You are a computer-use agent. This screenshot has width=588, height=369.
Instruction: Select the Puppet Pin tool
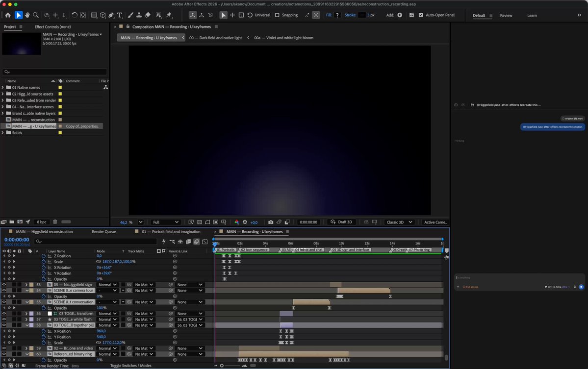pyautogui.click(x=169, y=15)
